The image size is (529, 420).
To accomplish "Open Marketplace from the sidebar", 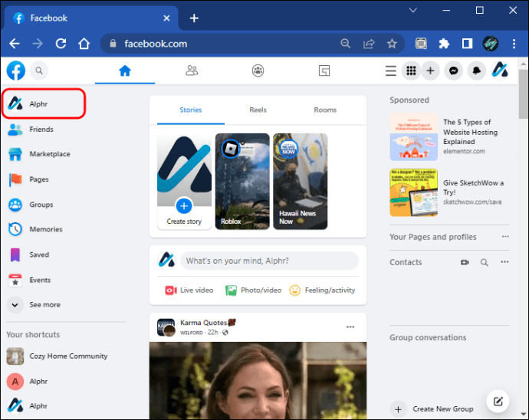I will point(49,154).
